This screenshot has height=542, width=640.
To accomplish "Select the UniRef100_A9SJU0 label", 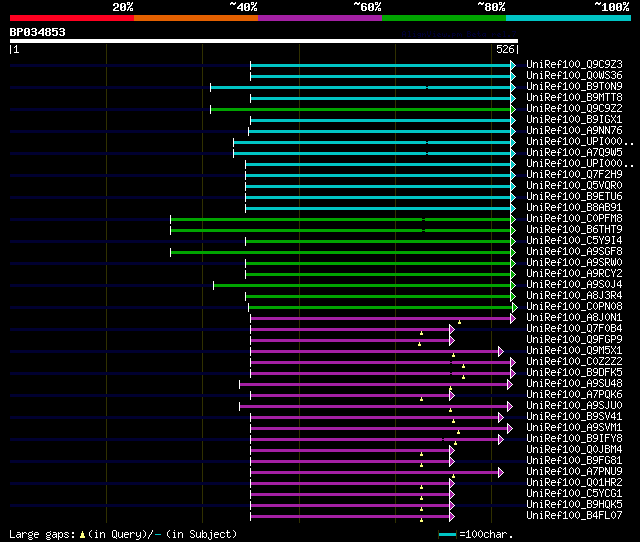I will (574, 406).
